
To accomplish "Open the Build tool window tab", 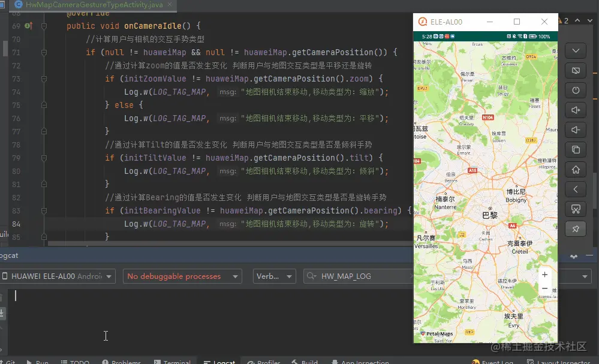I will tap(305, 362).
